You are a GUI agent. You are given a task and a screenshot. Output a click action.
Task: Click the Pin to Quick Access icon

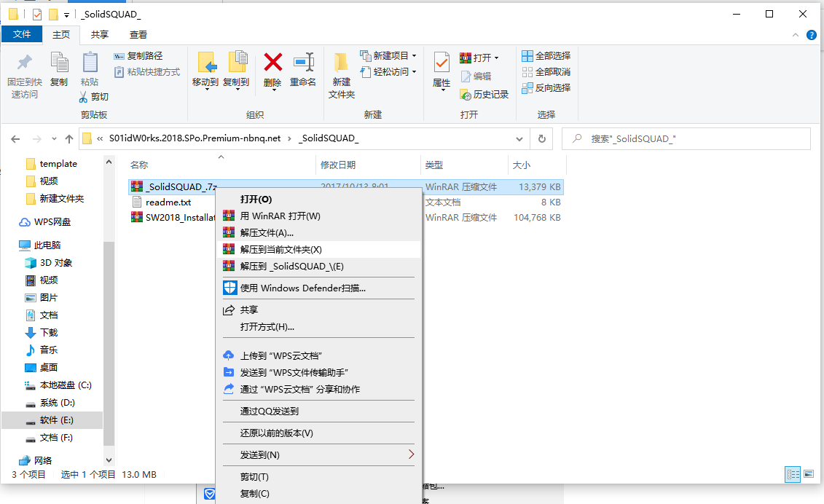[x=24, y=63]
